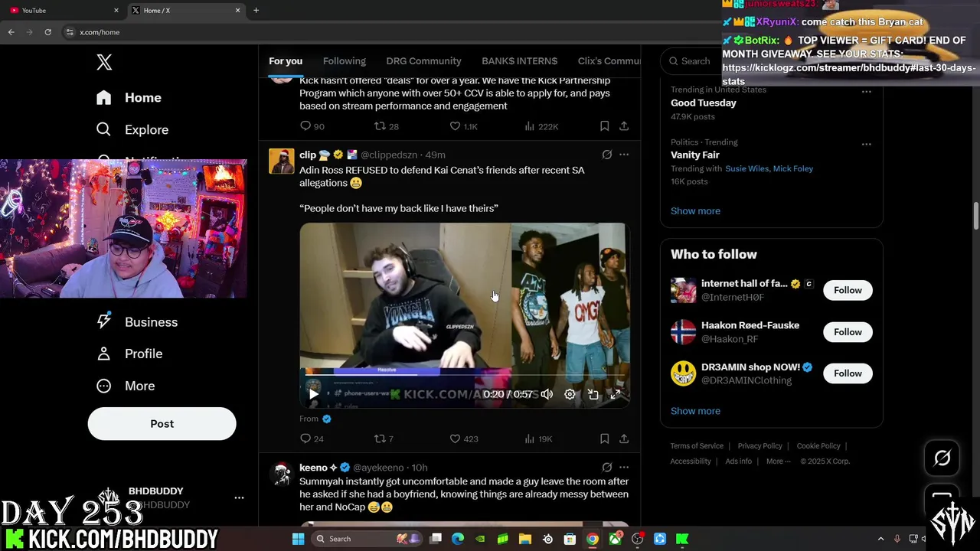
Task: Click the x.com/home address bar
Action: (383, 32)
